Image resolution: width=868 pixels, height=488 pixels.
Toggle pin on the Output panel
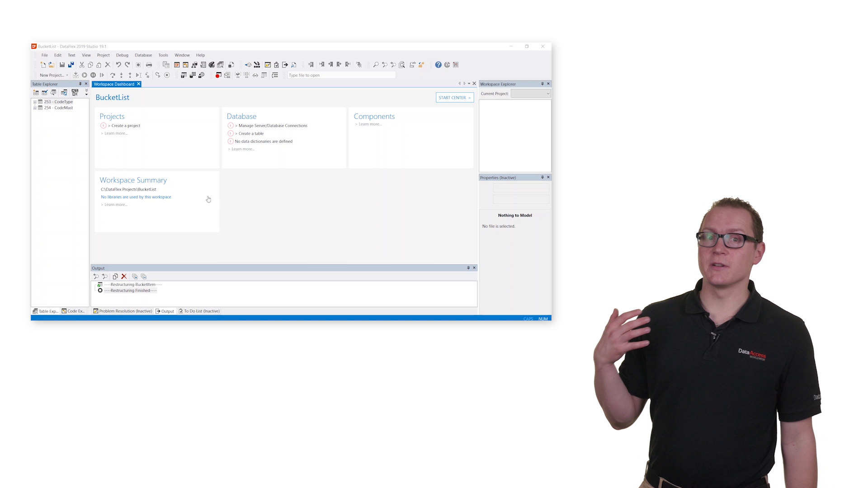468,268
